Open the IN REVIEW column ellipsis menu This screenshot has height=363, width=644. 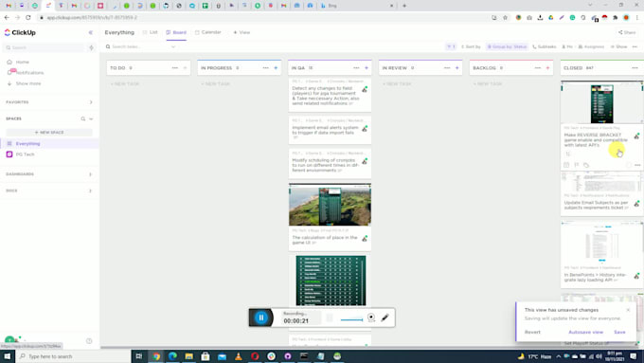tap(447, 68)
